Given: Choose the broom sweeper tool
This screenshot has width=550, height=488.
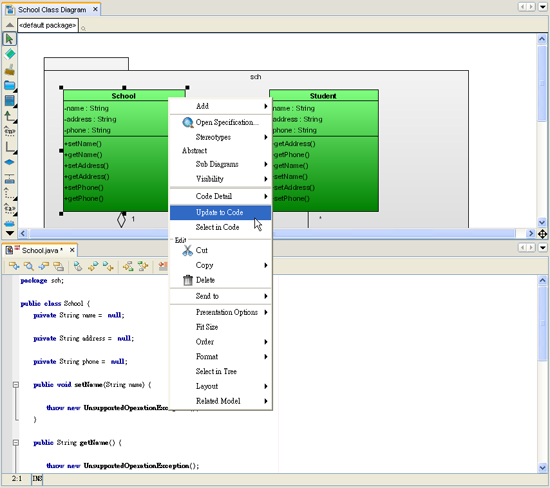Looking at the screenshot, I should 10,70.
